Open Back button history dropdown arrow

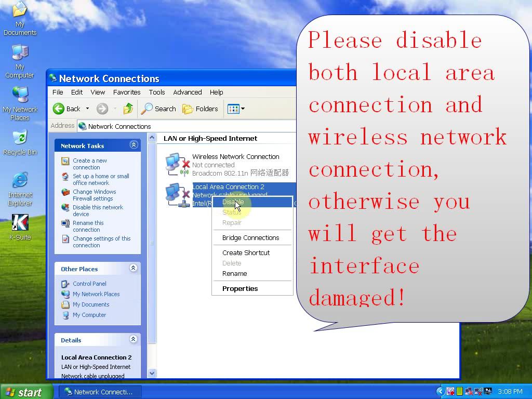(x=87, y=109)
